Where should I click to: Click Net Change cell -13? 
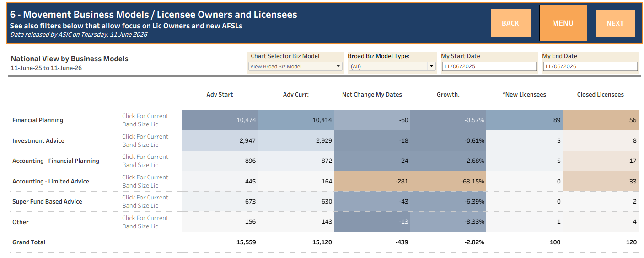pyautogui.click(x=372, y=222)
